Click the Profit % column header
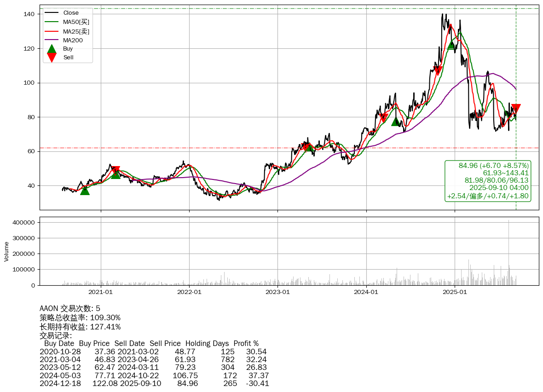The height and width of the screenshot is (392, 543). click(246, 344)
